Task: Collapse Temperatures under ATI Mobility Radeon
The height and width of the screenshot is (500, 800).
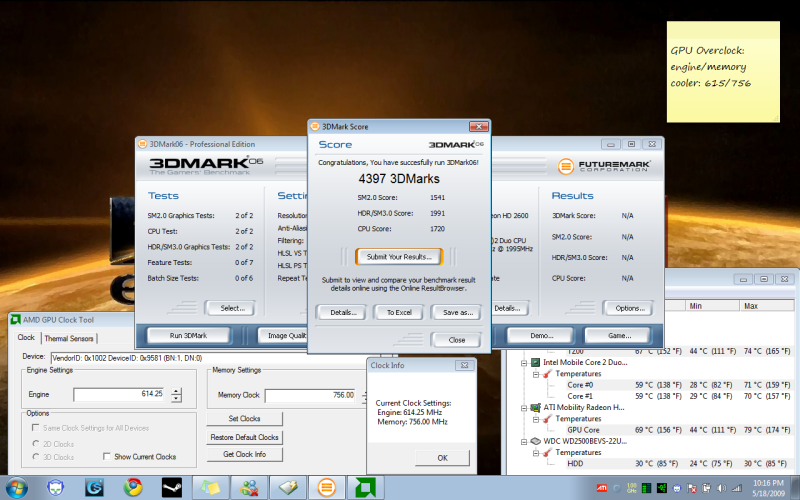Action: pos(536,419)
